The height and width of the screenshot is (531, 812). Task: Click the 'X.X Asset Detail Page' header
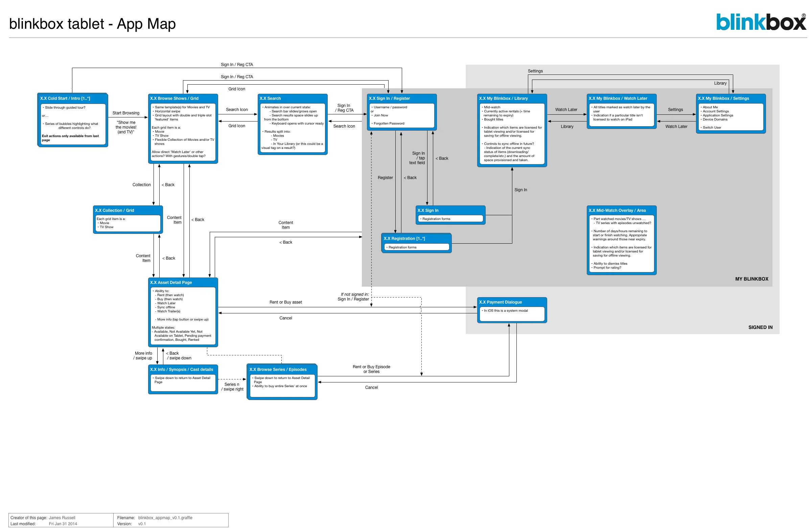pos(171,282)
